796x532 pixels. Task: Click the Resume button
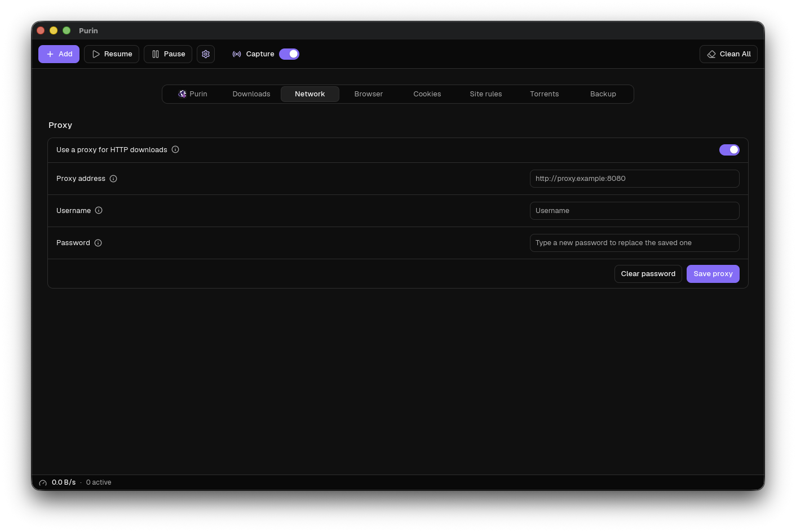[112, 54]
